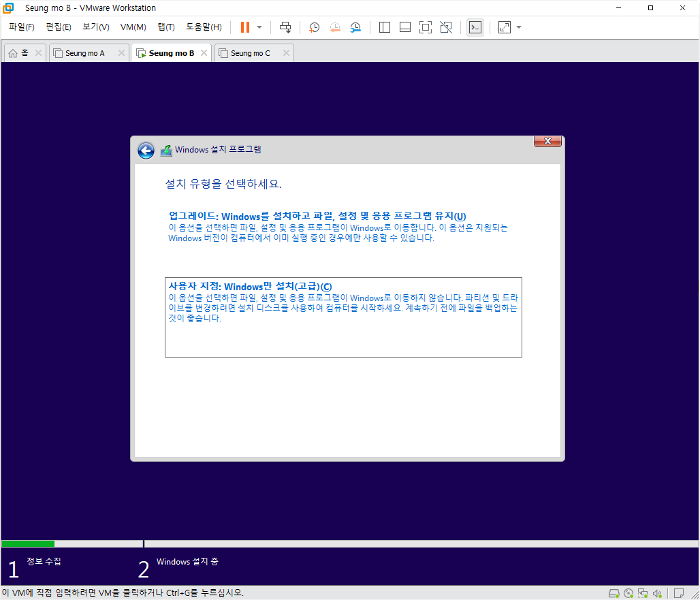Open the VM(M) menu
This screenshot has width=700, height=600.
(x=133, y=27)
